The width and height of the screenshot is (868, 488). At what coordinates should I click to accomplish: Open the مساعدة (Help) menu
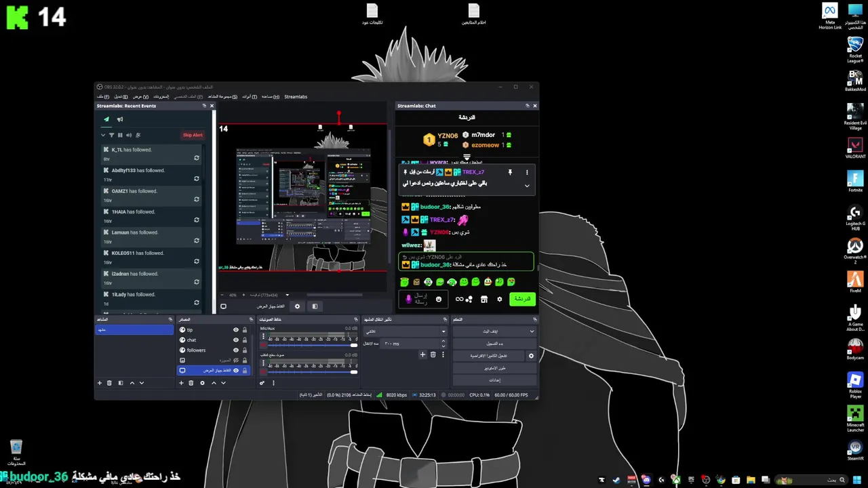tap(271, 97)
